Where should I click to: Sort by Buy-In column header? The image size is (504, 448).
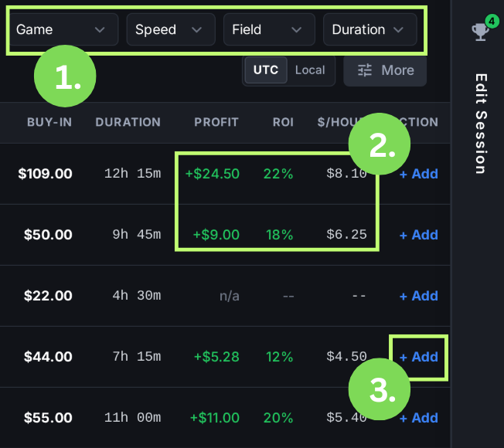[x=49, y=122]
